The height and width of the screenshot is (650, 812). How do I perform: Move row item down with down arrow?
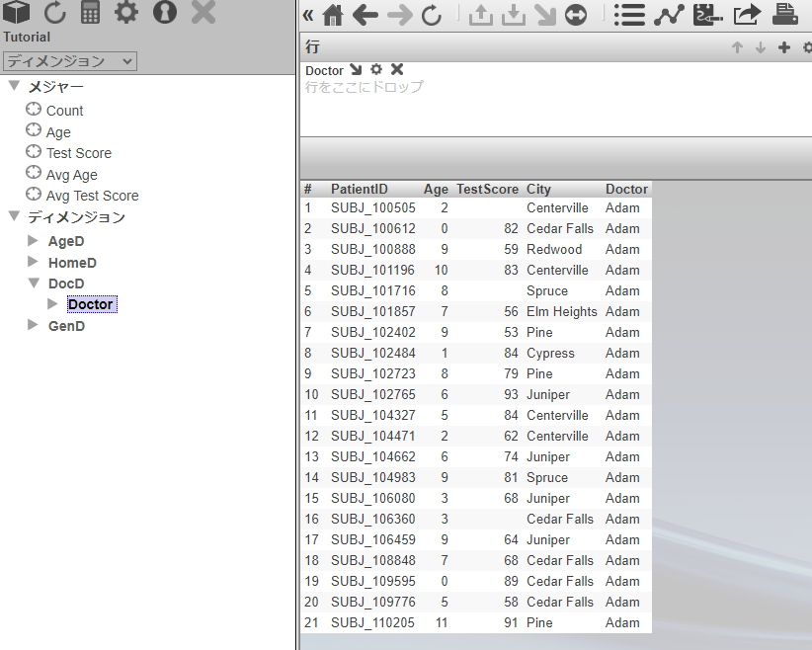click(x=761, y=47)
